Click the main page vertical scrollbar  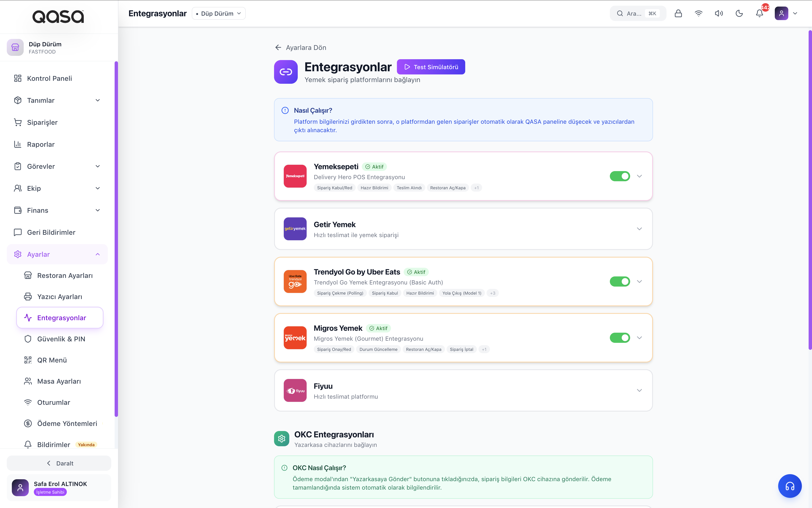810,190
